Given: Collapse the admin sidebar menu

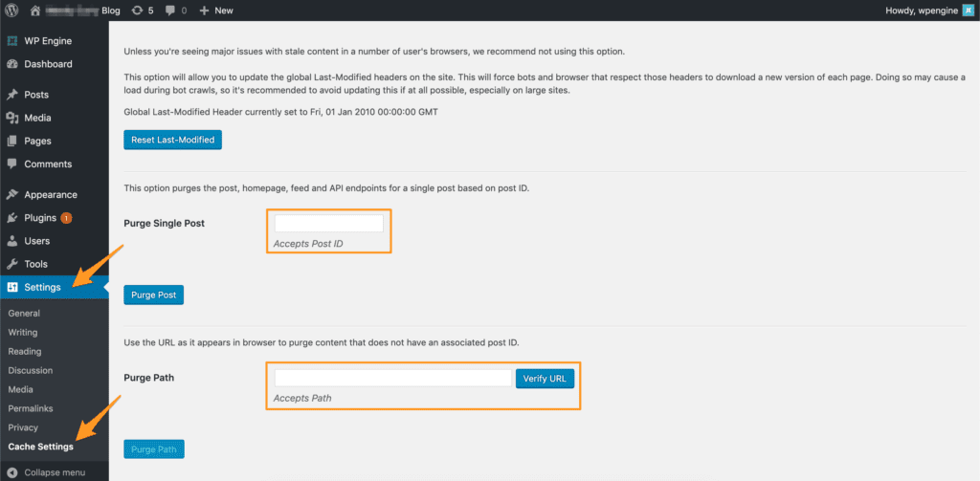Looking at the screenshot, I should [x=46, y=472].
